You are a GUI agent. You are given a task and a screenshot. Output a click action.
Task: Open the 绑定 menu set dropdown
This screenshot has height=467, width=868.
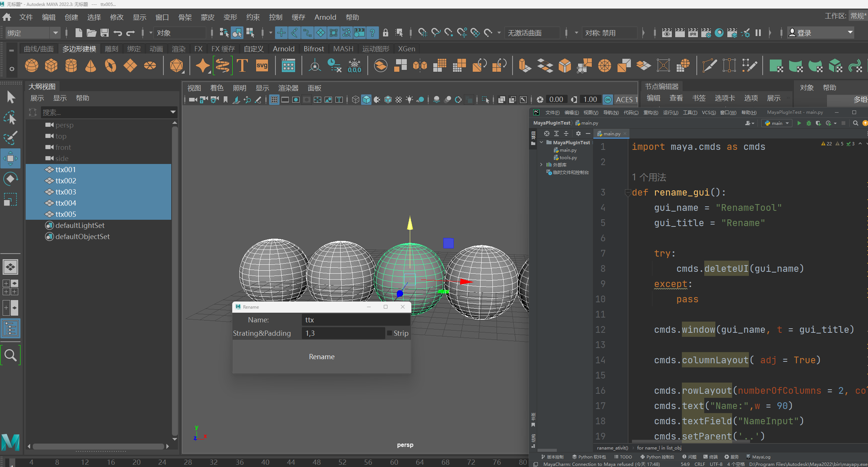(x=55, y=33)
